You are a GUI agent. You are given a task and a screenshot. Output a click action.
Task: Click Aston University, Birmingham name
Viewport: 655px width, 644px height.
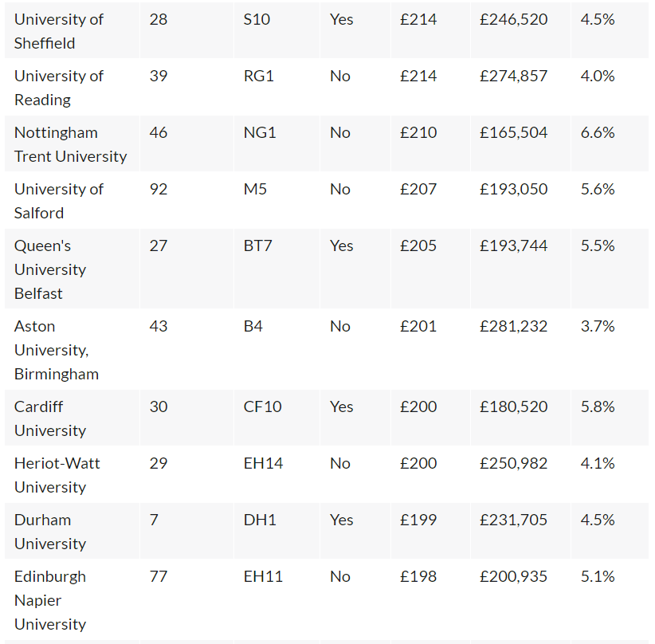(57, 350)
